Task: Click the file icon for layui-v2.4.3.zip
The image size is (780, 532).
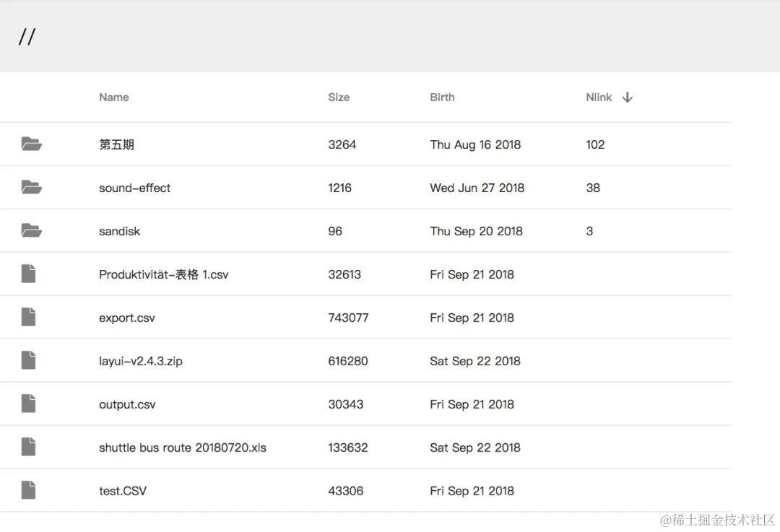Action: pos(28,360)
